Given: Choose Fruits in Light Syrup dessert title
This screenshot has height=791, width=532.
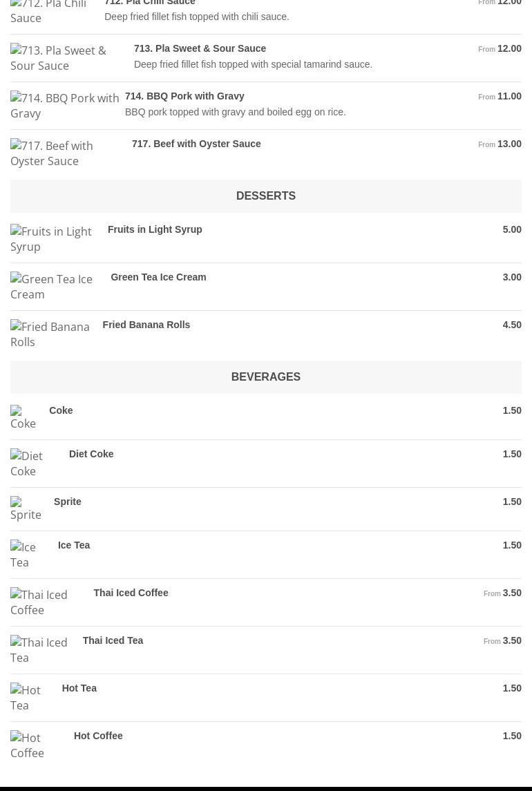Looking at the screenshot, I should point(155,229).
